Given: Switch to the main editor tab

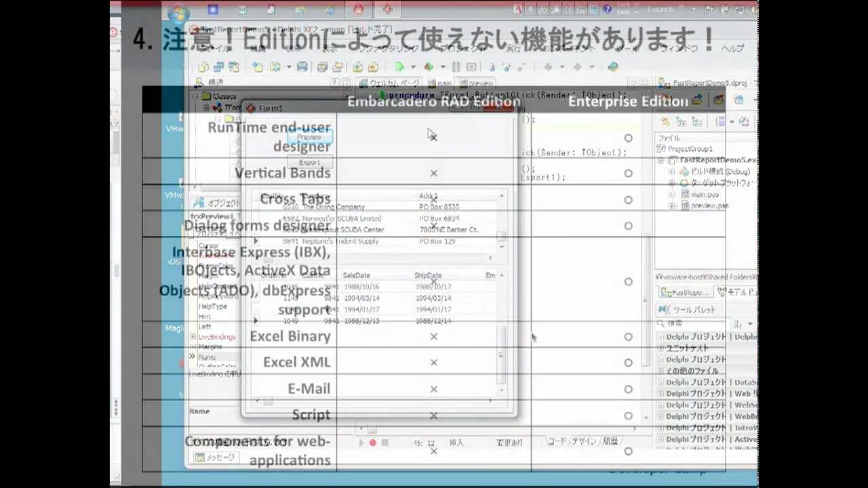Looking at the screenshot, I should pyautogui.click(x=439, y=83).
